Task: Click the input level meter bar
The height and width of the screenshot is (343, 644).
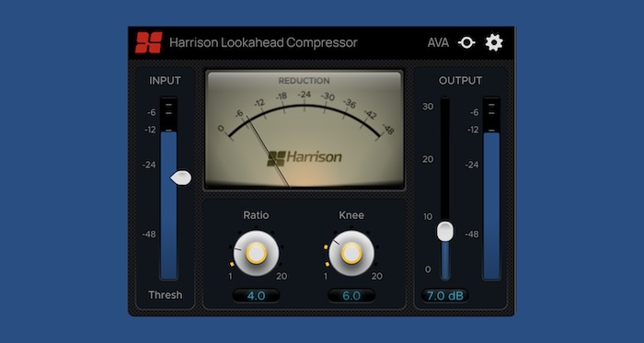Action: (x=168, y=189)
